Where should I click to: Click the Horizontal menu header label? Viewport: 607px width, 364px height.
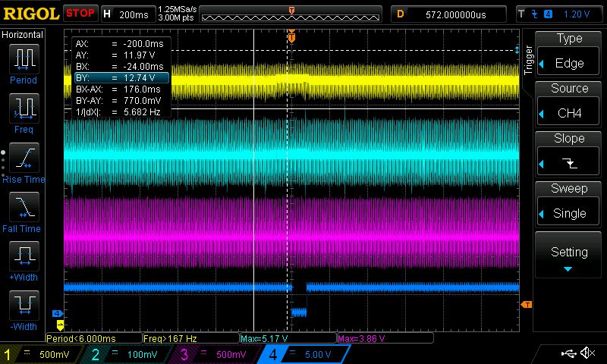pyautogui.click(x=23, y=35)
